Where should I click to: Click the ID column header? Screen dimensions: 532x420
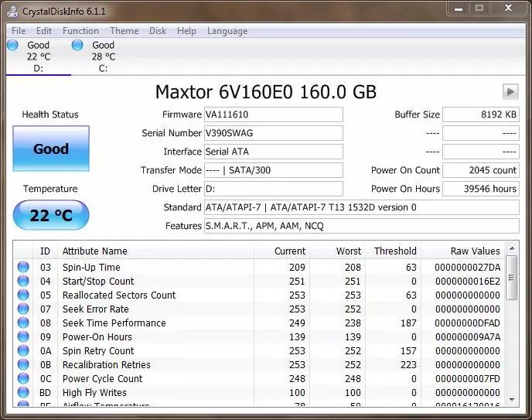[45, 251]
